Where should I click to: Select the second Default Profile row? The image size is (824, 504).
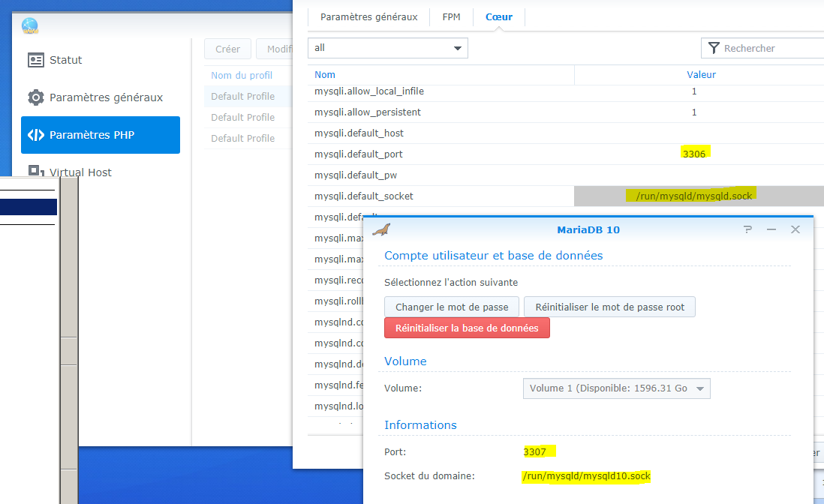tap(248, 117)
